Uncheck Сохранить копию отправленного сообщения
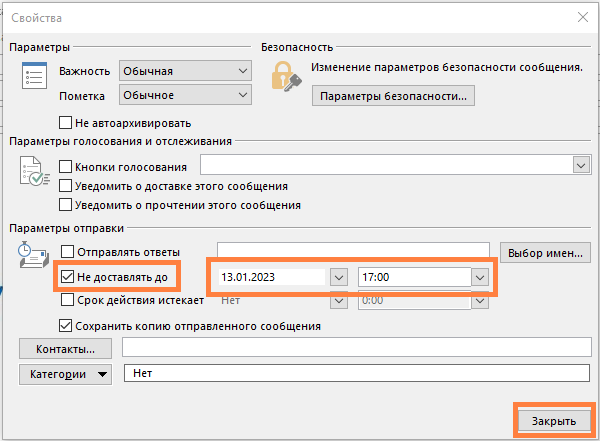The width and height of the screenshot is (600, 441). (x=67, y=326)
